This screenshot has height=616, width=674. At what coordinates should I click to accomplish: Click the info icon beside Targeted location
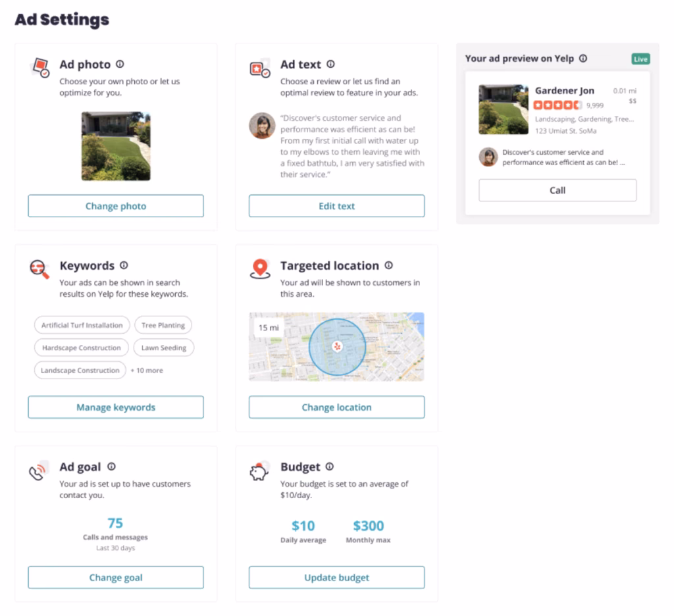pyautogui.click(x=388, y=266)
